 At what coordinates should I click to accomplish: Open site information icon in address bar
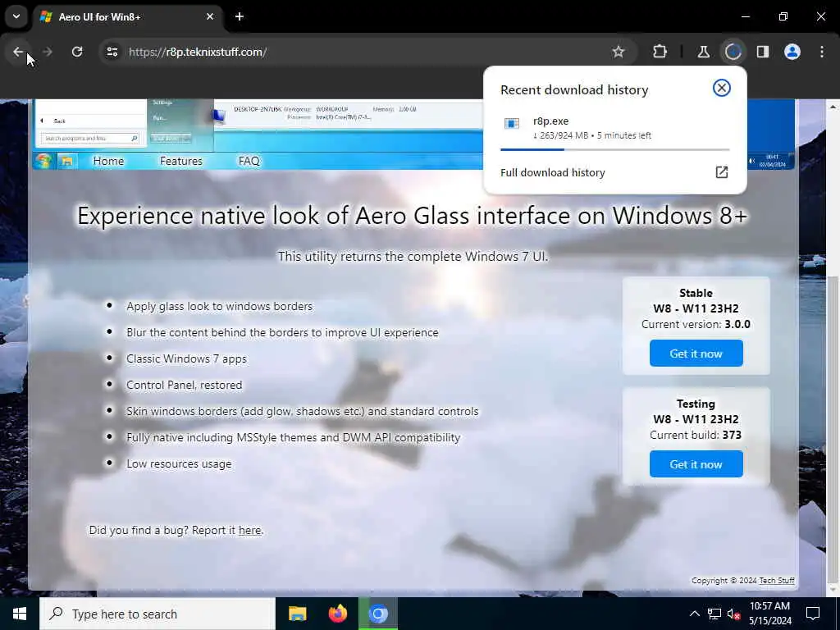(x=112, y=52)
